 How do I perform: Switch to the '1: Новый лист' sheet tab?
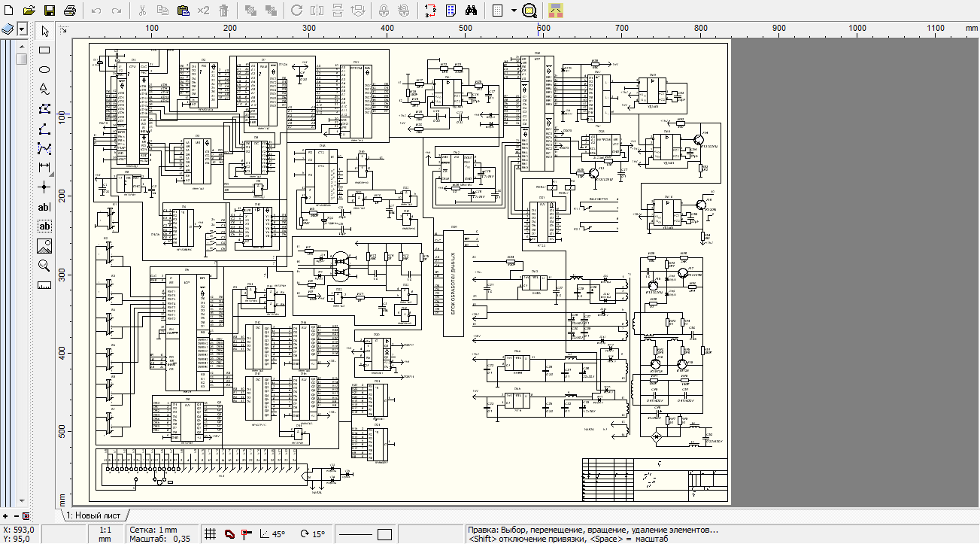tap(94, 515)
